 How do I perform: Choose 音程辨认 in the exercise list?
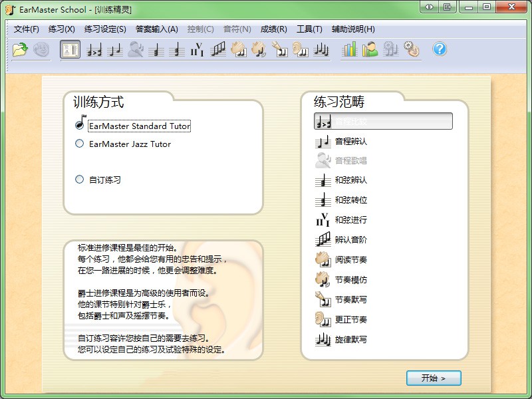tap(341, 141)
